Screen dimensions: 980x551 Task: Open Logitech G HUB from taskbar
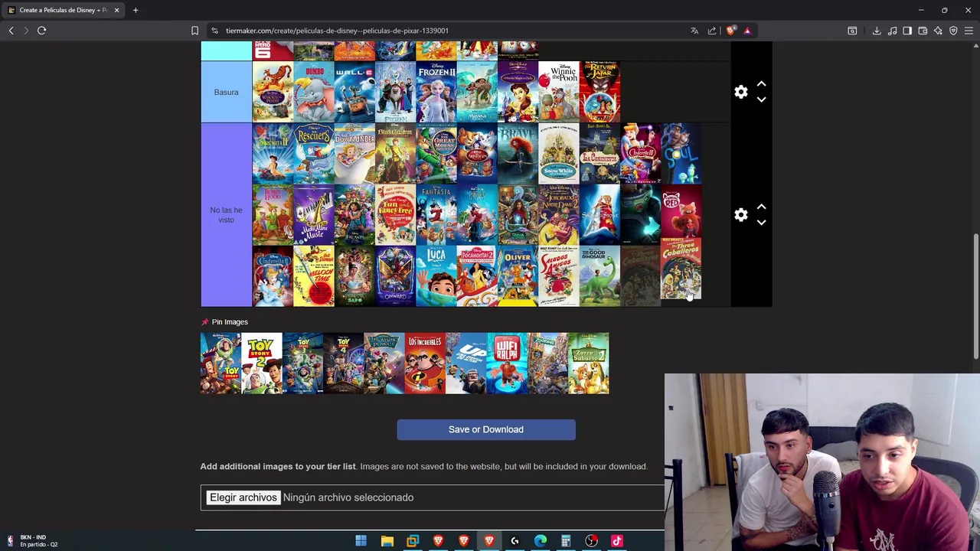tap(514, 541)
